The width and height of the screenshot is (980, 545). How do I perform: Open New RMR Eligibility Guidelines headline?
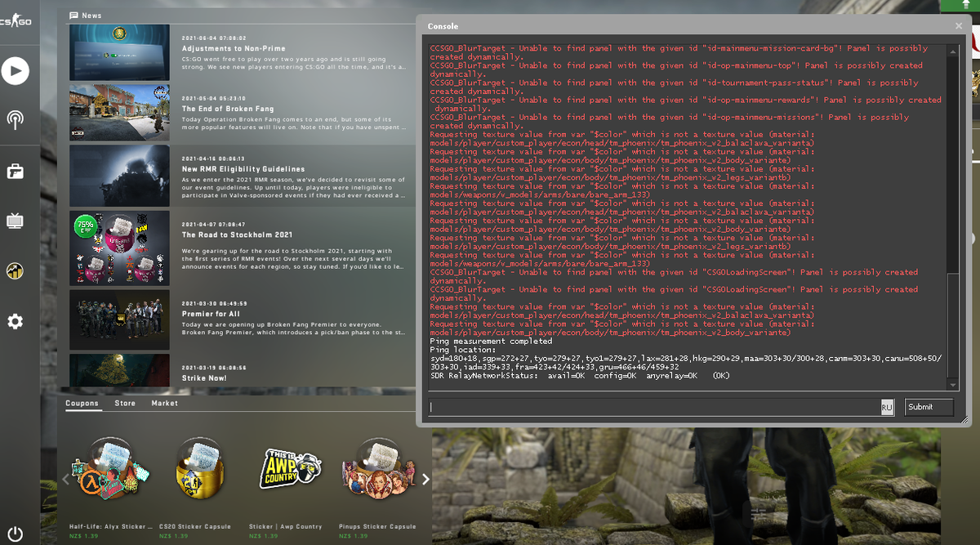coord(243,169)
